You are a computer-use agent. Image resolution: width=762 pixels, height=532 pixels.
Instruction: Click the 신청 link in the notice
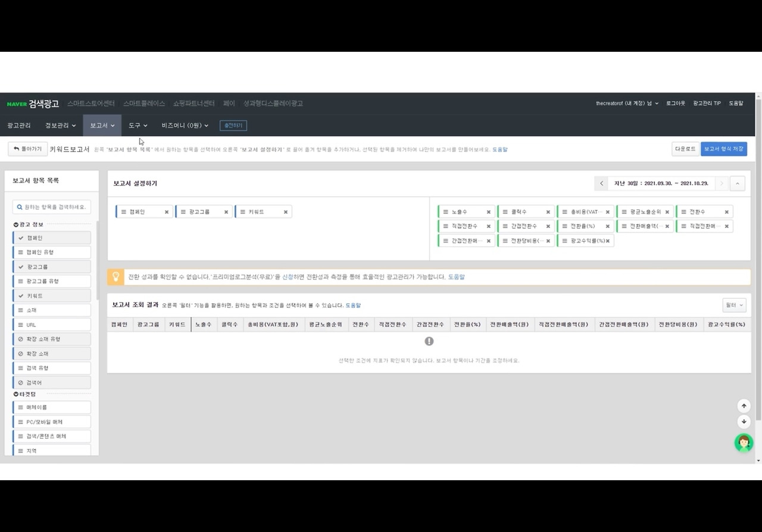point(288,277)
